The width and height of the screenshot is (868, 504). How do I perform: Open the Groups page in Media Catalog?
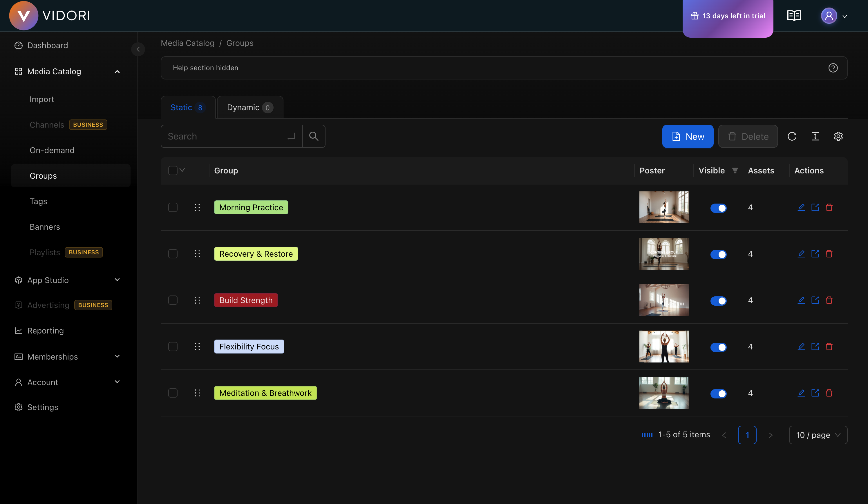43,175
